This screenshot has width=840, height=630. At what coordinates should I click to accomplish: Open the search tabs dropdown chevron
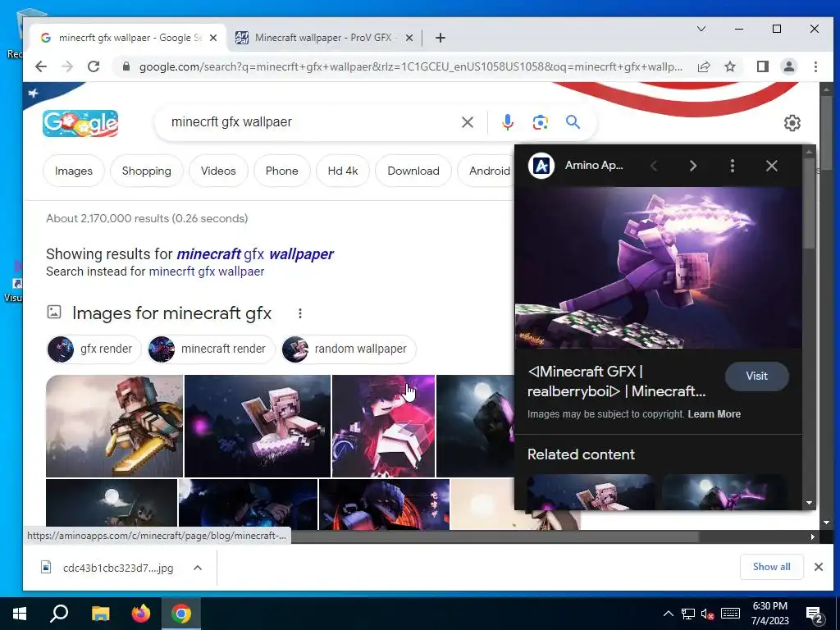tap(701, 29)
